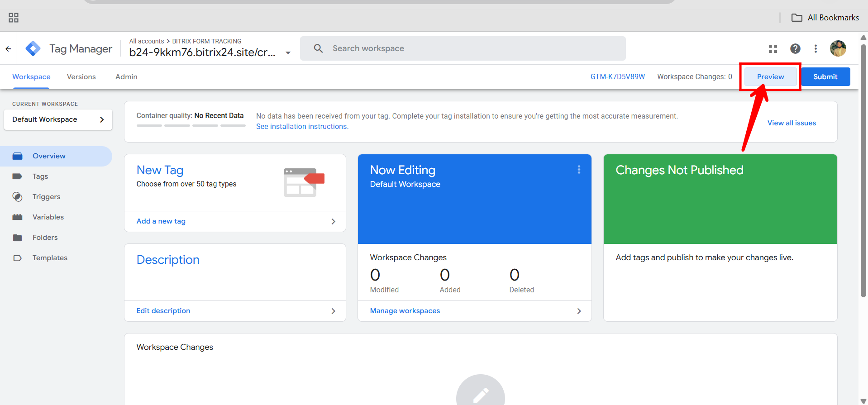This screenshot has height=405, width=868.
Task: Click the scrollbar down arrow
Action: coord(863,401)
